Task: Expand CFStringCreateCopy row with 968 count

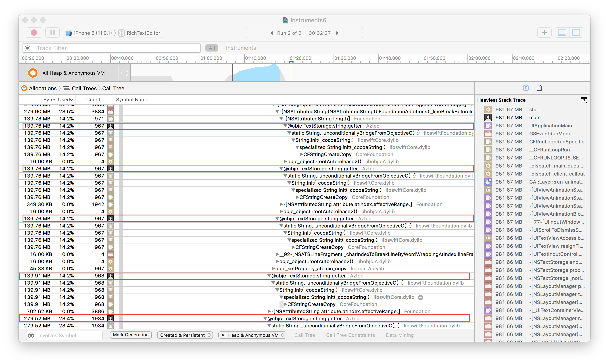Action: tap(285, 304)
